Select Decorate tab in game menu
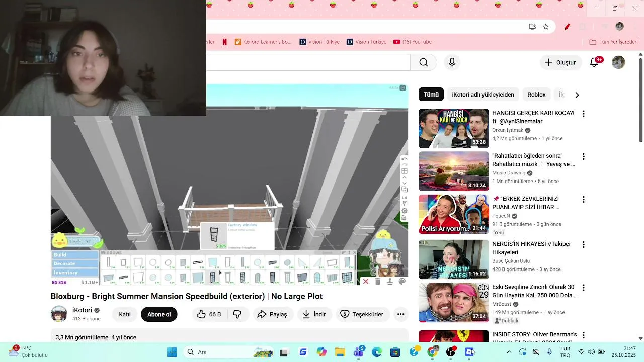The height and width of the screenshot is (362, 644). pyautogui.click(x=75, y=263)
